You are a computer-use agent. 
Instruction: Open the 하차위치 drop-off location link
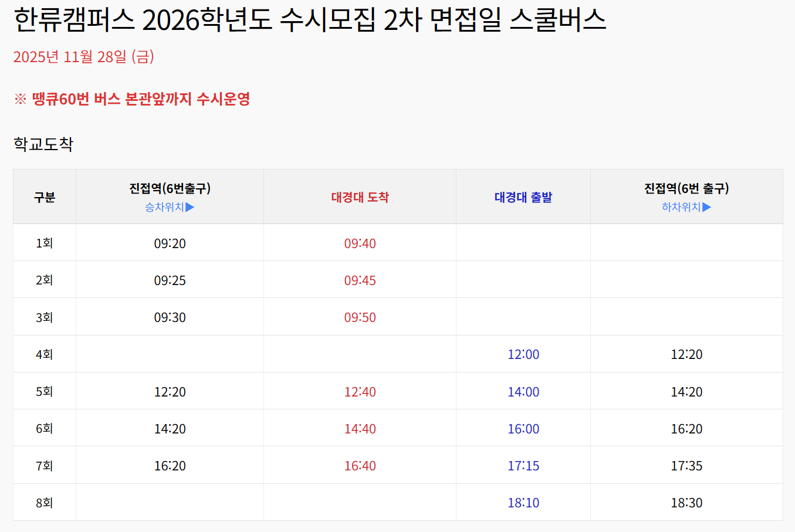pos(686,207)
